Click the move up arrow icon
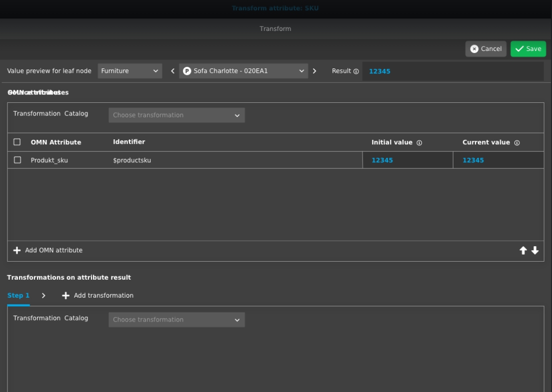This screenshot has width=552, height=392. (523, 251)
